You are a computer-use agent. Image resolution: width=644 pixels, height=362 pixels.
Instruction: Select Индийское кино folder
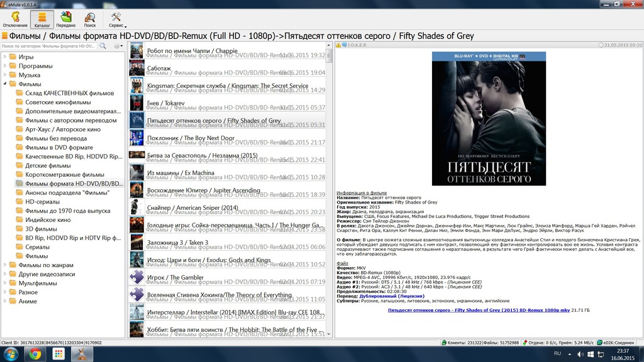[x=48, y=219]
